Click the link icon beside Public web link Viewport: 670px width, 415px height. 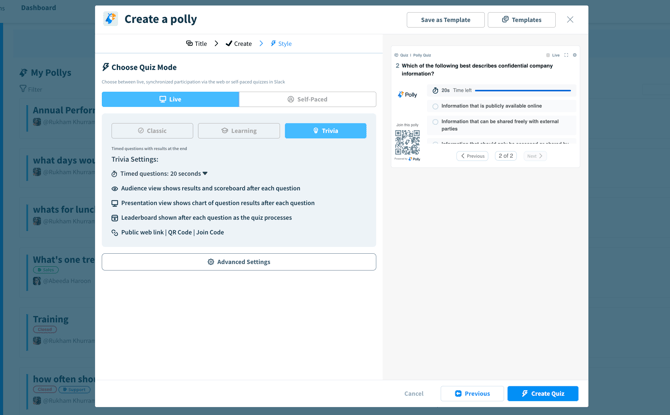(115, 233)
